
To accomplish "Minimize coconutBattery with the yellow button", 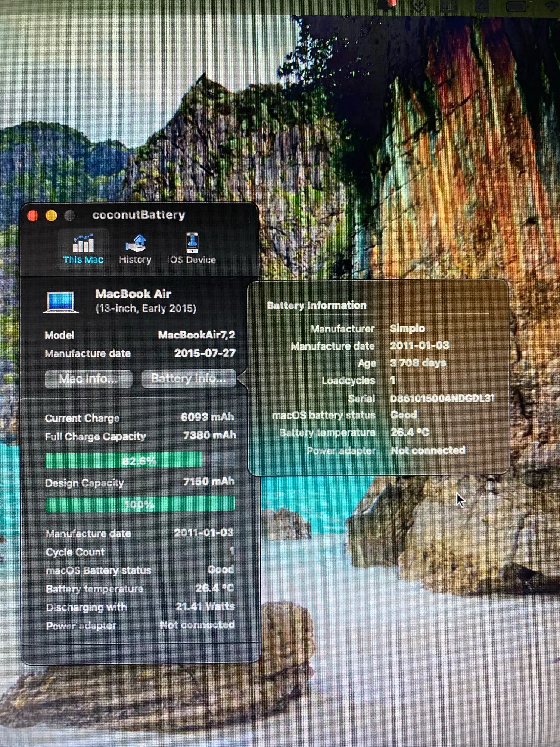I will [x=51, y=216].
